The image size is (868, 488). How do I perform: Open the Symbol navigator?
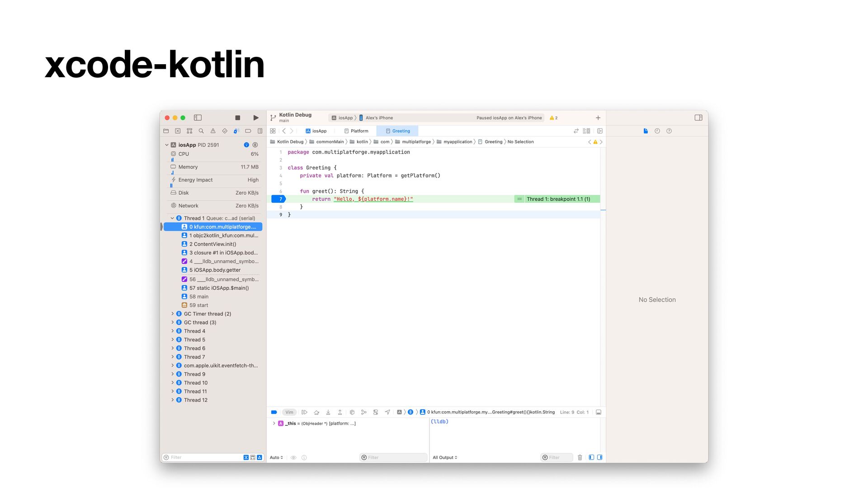pyautogui.click(x=189, y=131)
